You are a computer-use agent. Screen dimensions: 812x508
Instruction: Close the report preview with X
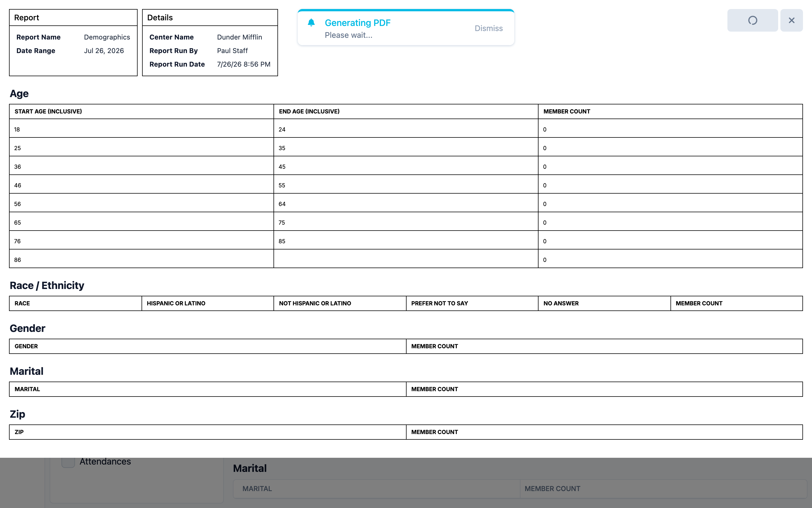791,21
